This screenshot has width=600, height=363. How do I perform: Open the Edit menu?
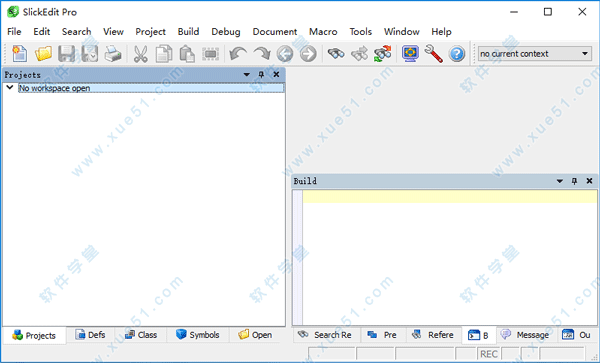[x=42, y=32]
